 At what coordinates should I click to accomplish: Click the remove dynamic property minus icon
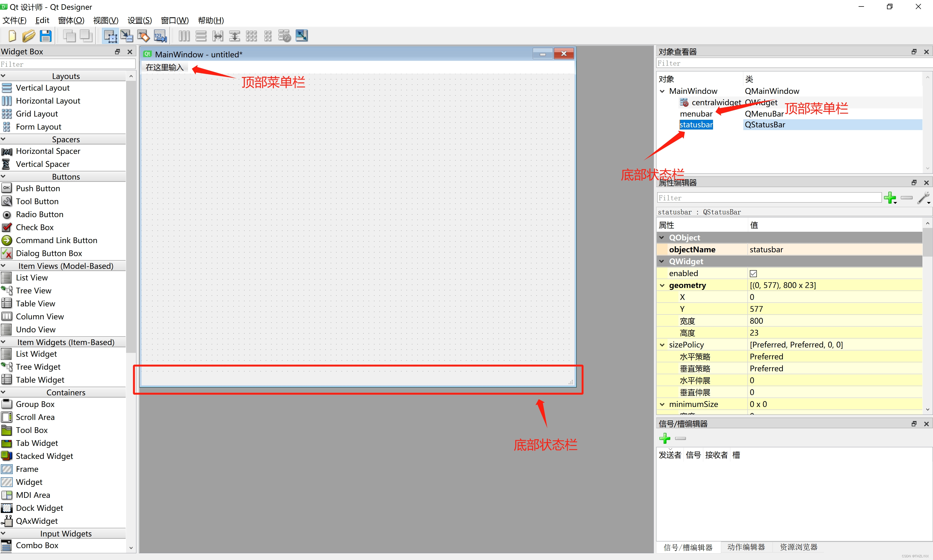(x=906, y=198)
